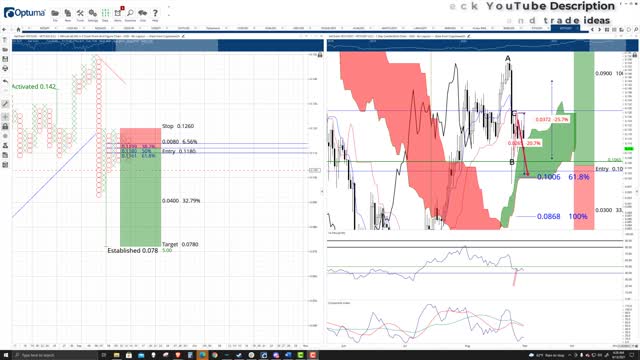Click the 'Stop 0.1260' label
This screenshot has width=640, height=360.
pos(178,126)
